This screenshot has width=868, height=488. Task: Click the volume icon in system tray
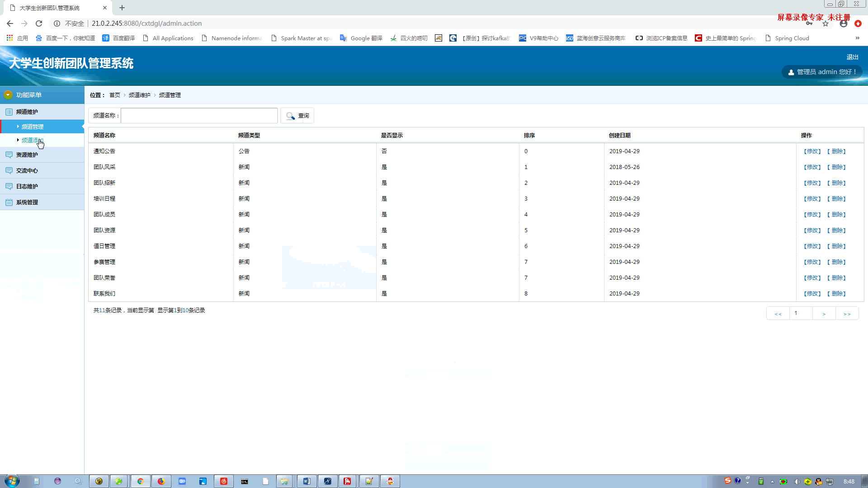[x=797, y=482]
